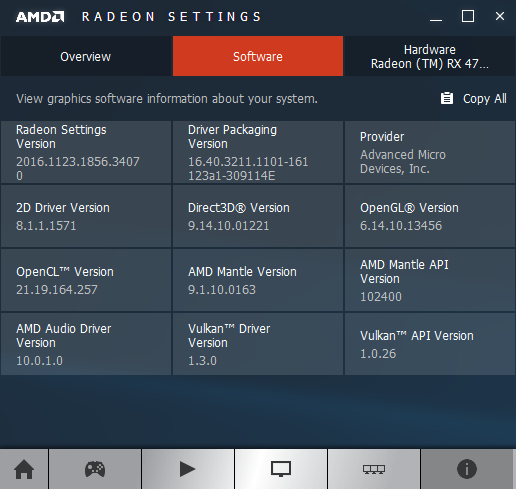
Task: Click the value 9.14.10.01221
Action: 229,226
